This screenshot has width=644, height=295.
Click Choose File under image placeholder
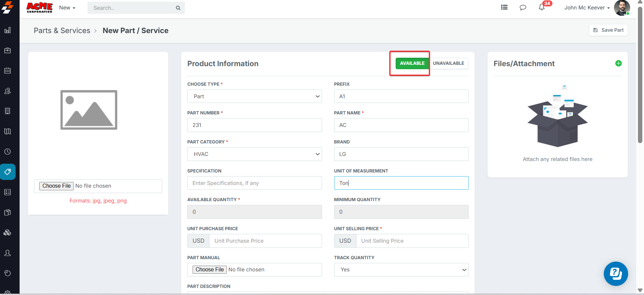coord(56,186)
